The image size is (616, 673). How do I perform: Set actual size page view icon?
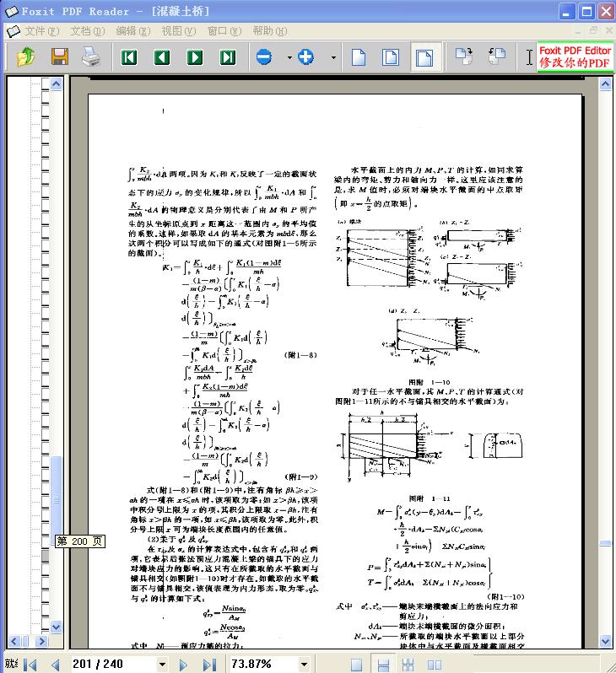[359, 57]
